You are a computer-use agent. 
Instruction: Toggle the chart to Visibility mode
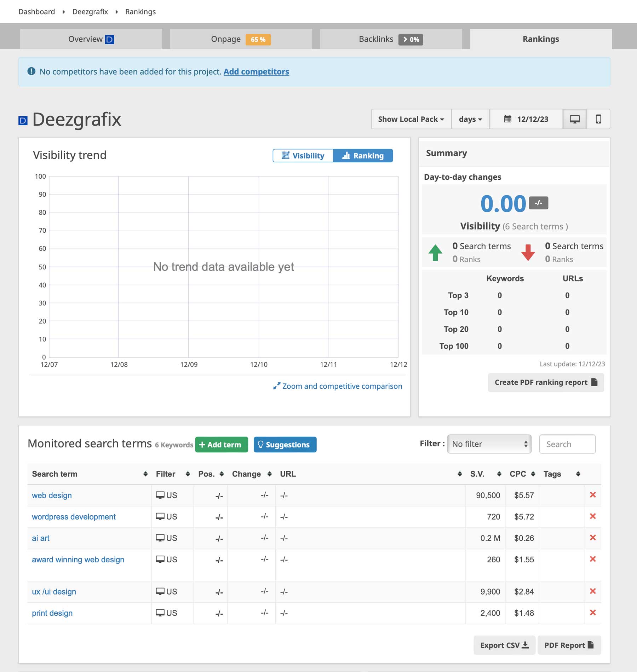303,155
